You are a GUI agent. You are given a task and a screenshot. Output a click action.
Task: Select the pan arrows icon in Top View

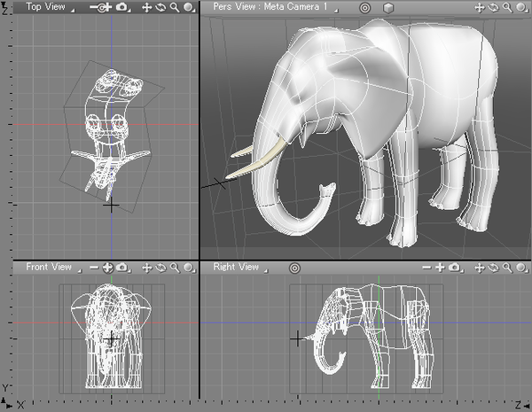[x=147, y=7]
